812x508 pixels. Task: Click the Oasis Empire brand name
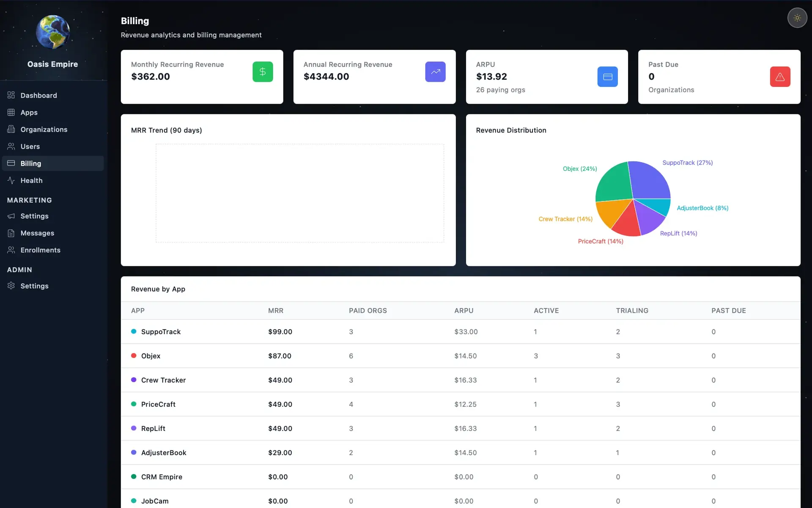(52, 64)
